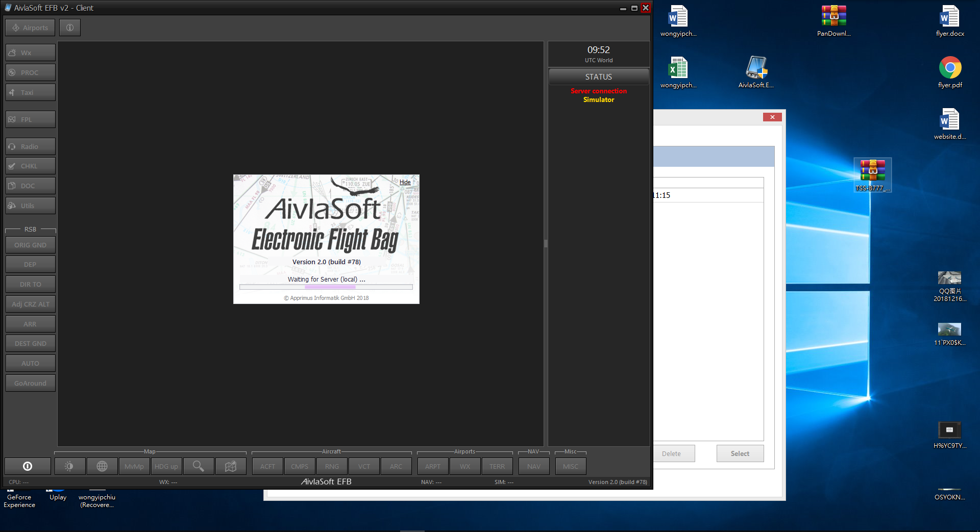This screenshot has width=980, height=532.
Task: Click Select in the background dialog
Action: [740, 453]
